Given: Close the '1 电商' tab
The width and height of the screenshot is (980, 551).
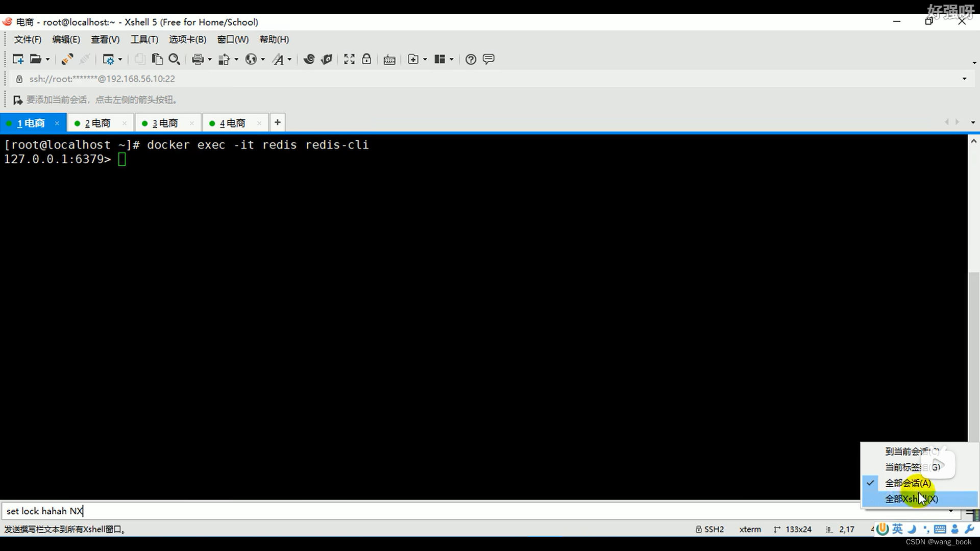Looking at the screenshot, I should point(57,123).
